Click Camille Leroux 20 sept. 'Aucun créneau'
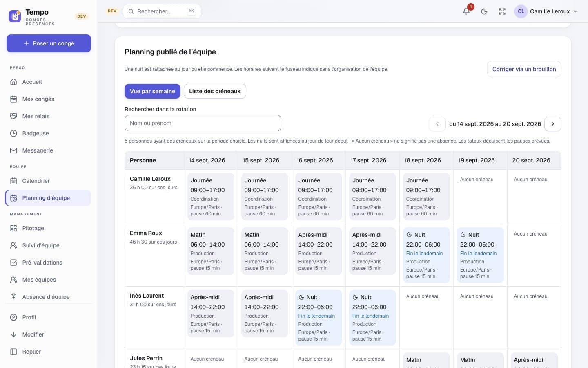This screenshot has height=368, width=588. coord(530,180)
